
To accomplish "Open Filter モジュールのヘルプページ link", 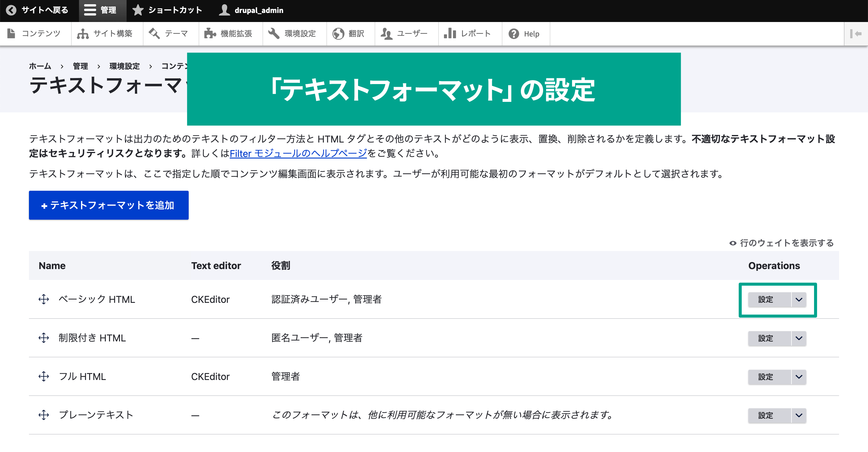I will coord(298,153).
